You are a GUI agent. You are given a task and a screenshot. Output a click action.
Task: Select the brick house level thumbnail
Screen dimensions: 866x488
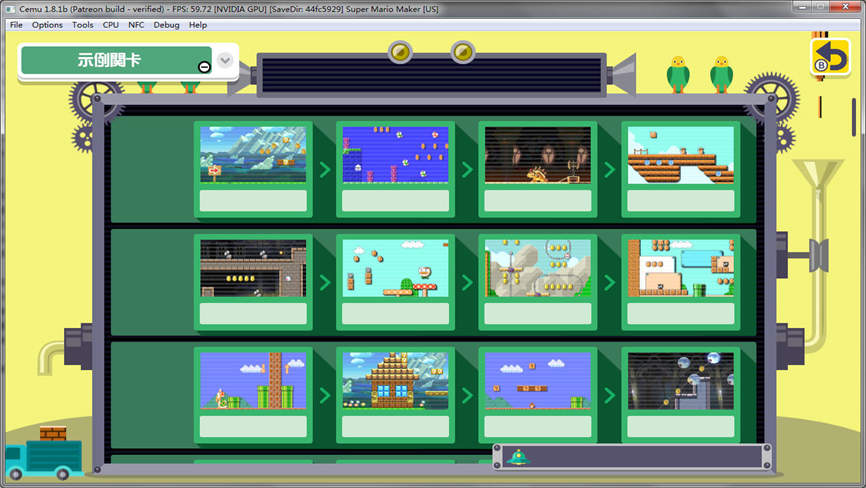[x=395, y=381]
